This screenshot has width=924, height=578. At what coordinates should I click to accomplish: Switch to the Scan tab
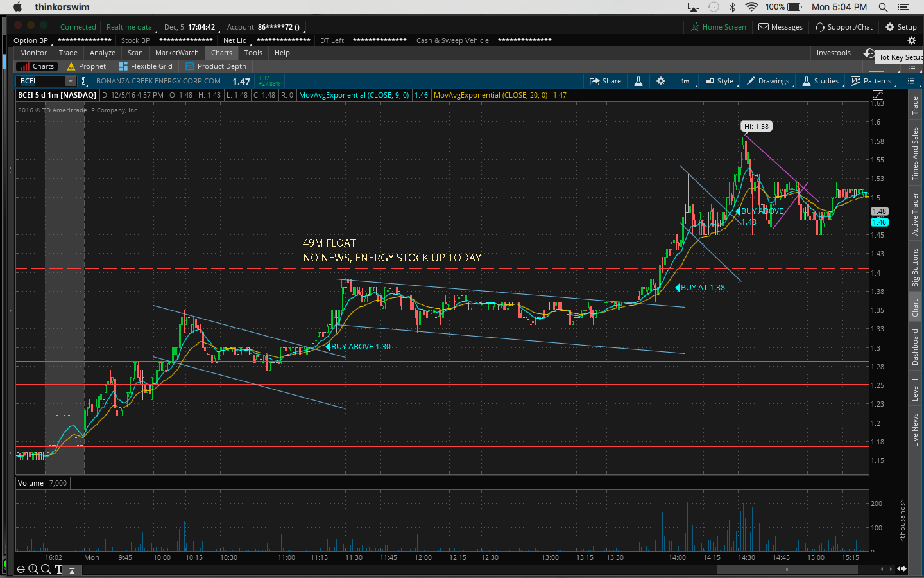pyautogui.click(x=135, y=53)
